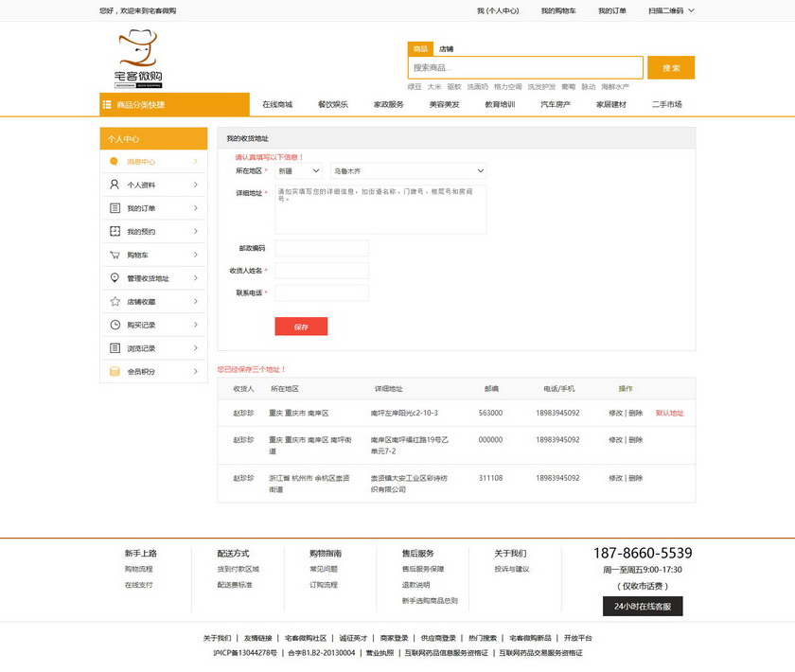Click the 24小时在线客服 button

(x=643, y=606)
